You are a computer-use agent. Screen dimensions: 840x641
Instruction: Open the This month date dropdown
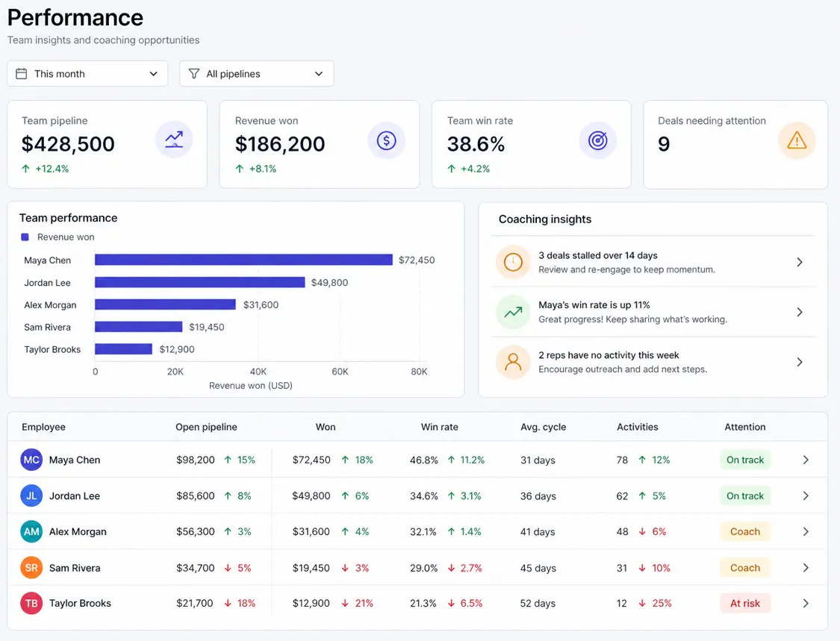click(87, 73)
